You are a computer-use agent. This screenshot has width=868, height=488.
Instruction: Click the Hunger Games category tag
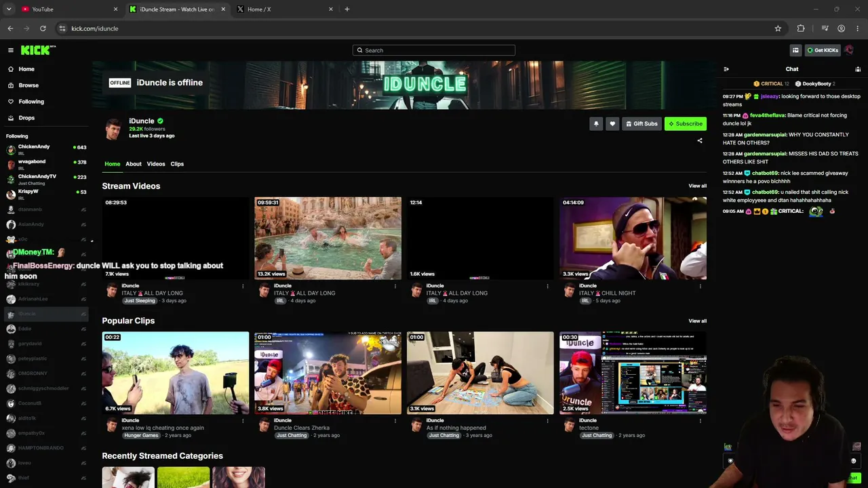tap(140, 435)
